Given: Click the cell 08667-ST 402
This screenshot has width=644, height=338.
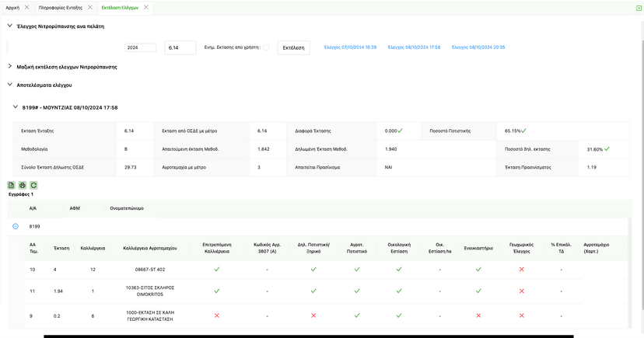Looking at the screenshot, I should [x=150, y=270].
